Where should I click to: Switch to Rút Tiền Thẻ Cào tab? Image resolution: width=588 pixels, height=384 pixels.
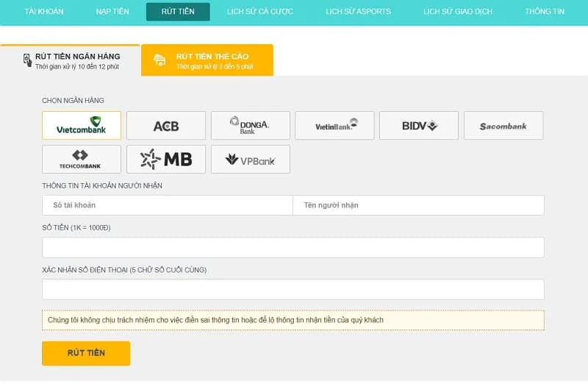[x=207, y=60]
